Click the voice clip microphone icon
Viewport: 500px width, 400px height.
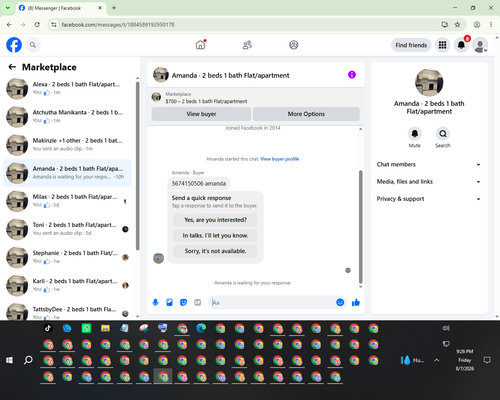tap(155, 302)
